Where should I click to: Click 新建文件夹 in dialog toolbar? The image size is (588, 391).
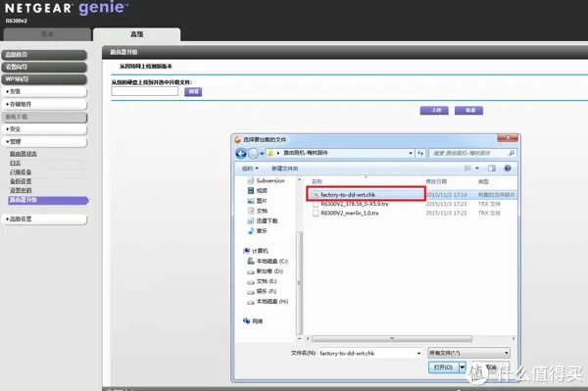[284, 169]
